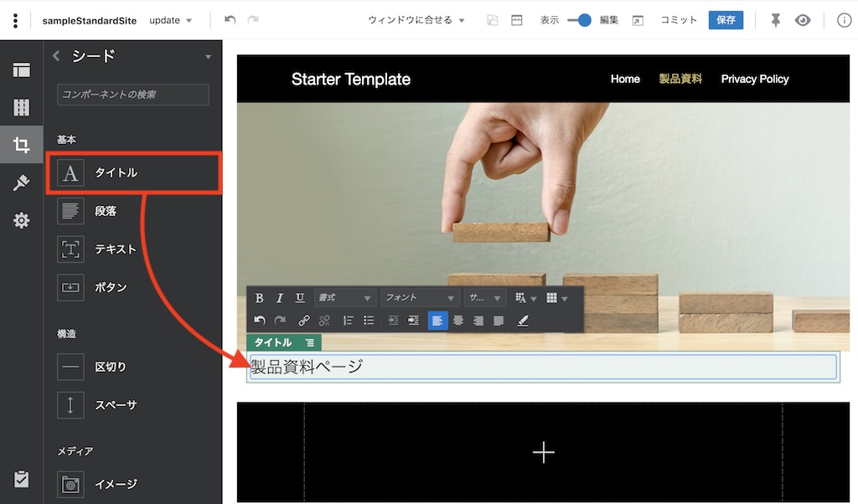
Task: Apply italic formatting to the title
Action: click(x=280, y=298)
